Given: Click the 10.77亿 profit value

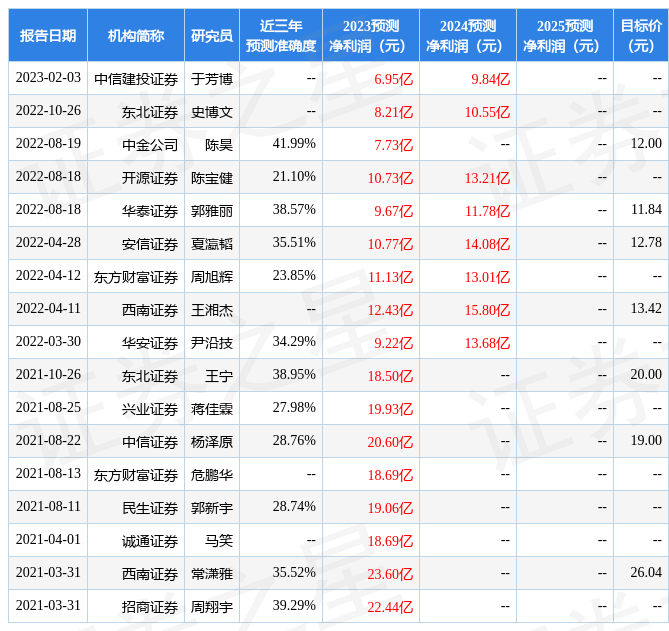Looking at the screenshot, I should point(390,244).
